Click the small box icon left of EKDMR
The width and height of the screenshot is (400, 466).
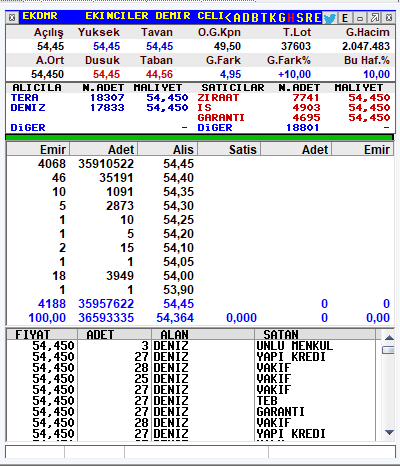click(12, 17)
